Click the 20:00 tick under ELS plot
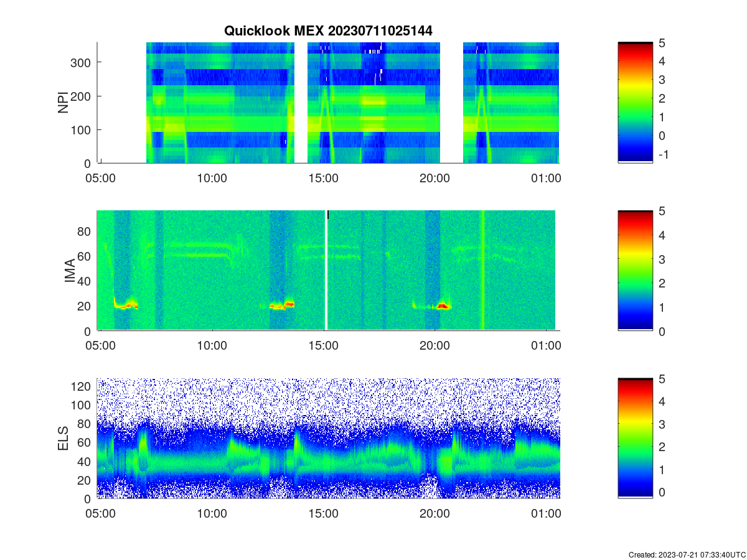The height and width of the screenshot is (560, 747). (x=435, y=514)
